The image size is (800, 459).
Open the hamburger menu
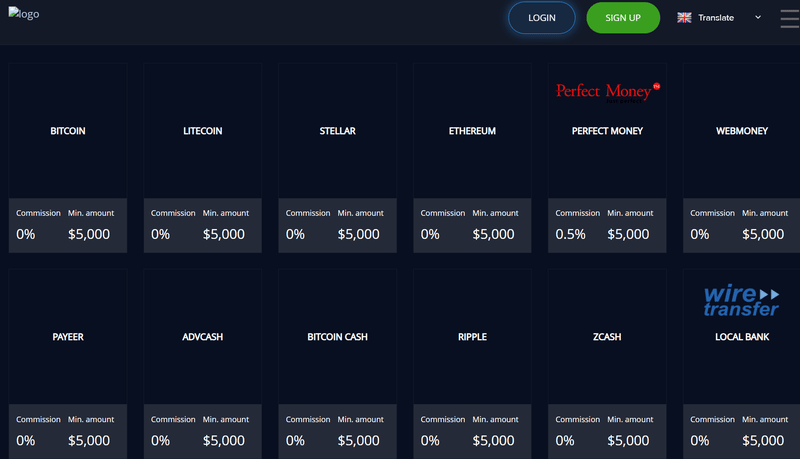pos(790,18)
